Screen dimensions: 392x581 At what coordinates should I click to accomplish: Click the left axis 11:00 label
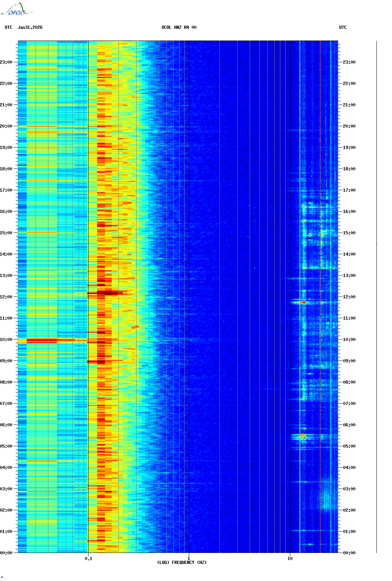coord(6,318)
